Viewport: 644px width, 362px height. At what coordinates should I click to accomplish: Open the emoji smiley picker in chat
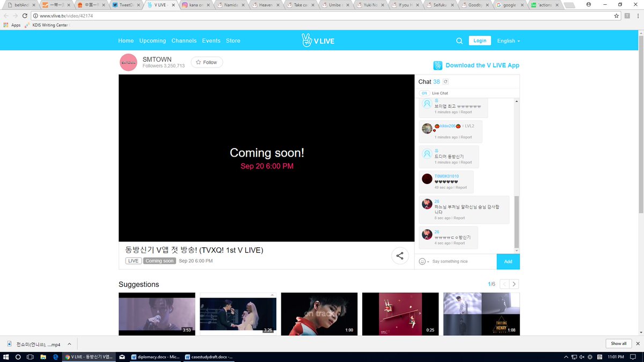422,261
